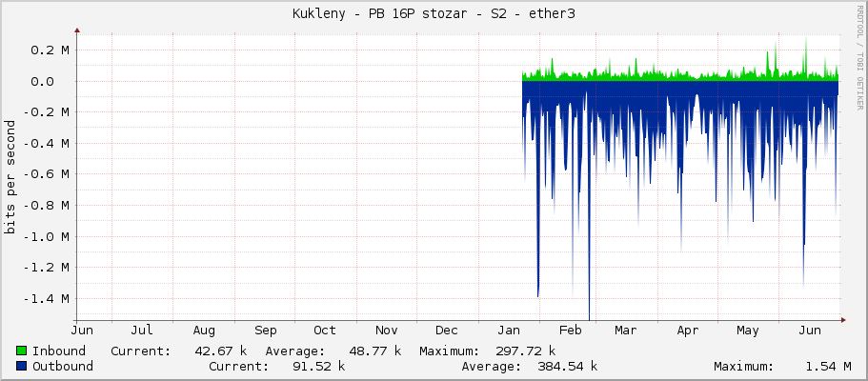Select the graph title 'Kukleny - PB 16P stozar - S2 - ether3'

pyautogui.click(x=434, y=14)
